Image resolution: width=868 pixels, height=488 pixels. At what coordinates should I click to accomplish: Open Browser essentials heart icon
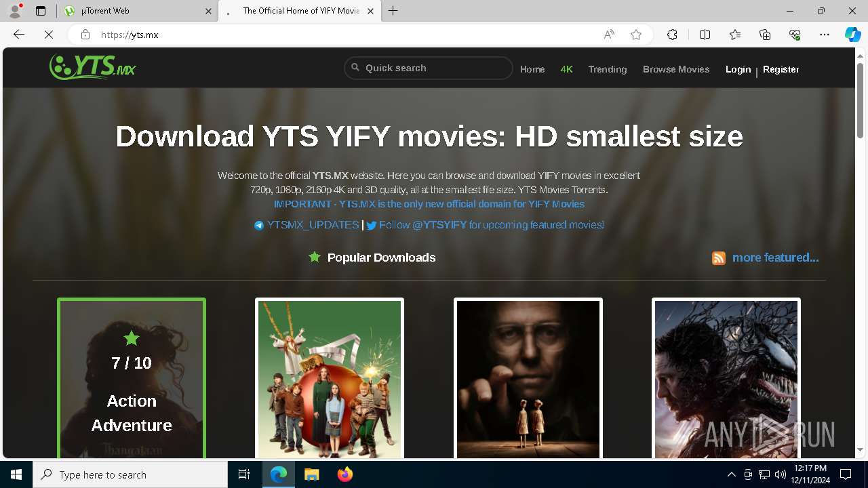coord(795,35)
